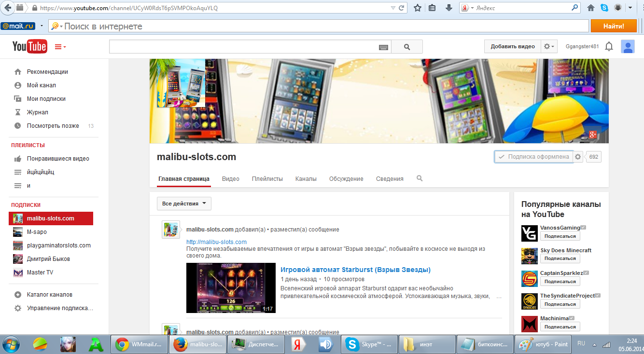This screenshot has width=644, height=354.
Task: Switch to Видео channel tab
Action: (x=231, y=179)
